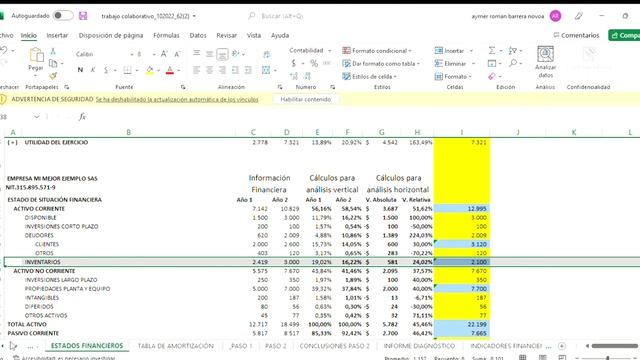Click the Undo arrow icon
The height and width of the screenshot is (360, 640).
tap(4, 50)
